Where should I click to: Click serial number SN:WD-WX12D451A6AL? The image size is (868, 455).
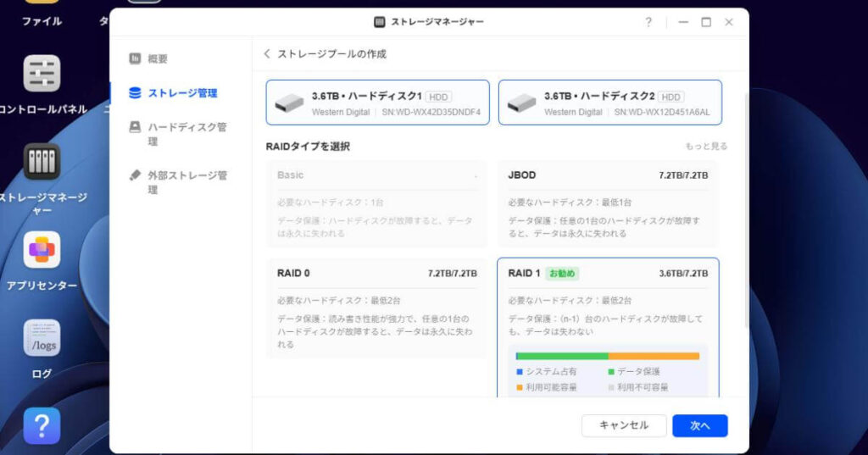click(662, 112)
